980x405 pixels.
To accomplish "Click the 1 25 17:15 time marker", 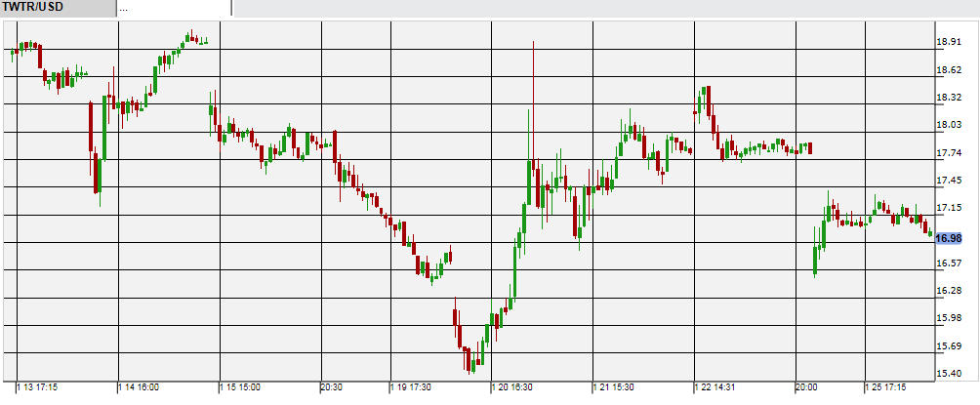I will tap(889, 386).
